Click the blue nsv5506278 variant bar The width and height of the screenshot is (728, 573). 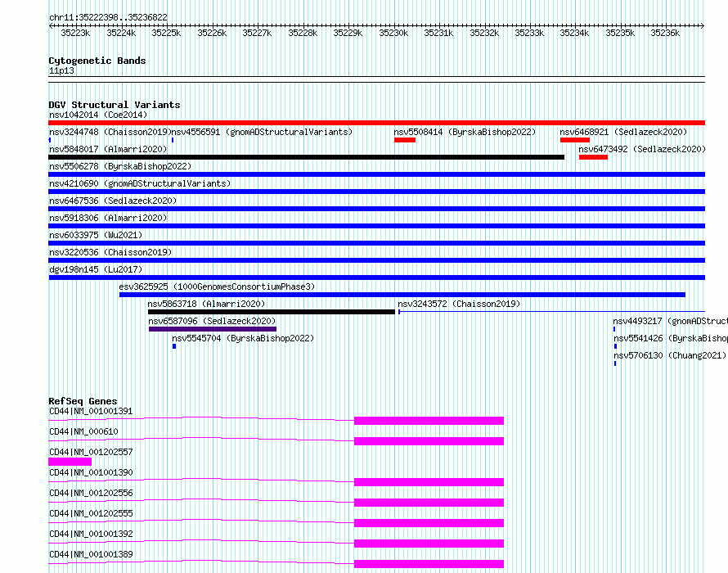click(376, 174)
